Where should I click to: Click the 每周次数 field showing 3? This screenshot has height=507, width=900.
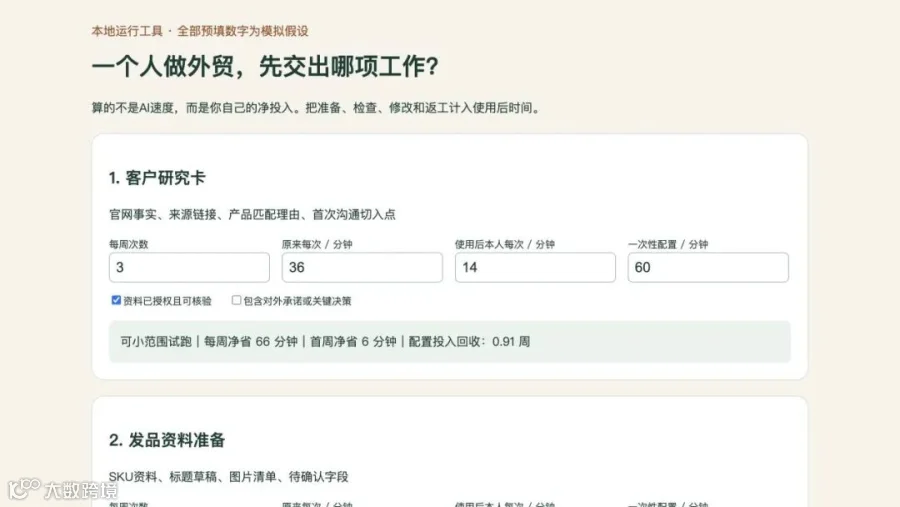tap(189, 267)
